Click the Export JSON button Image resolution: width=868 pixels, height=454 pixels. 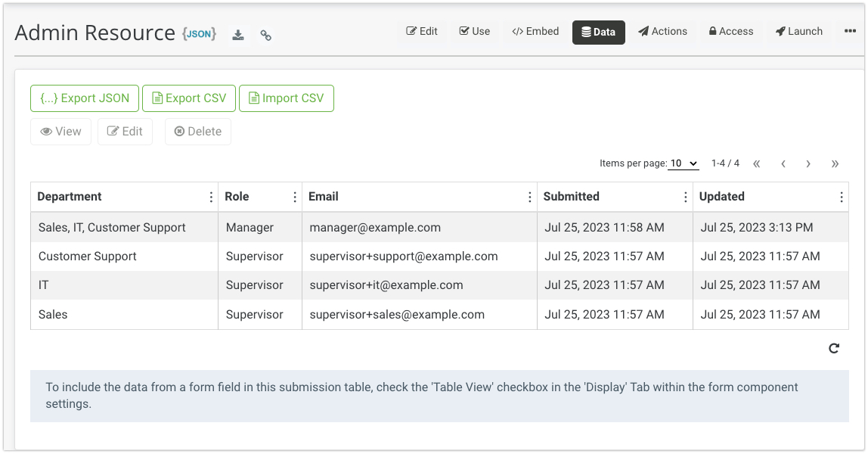tap(85, 98)
